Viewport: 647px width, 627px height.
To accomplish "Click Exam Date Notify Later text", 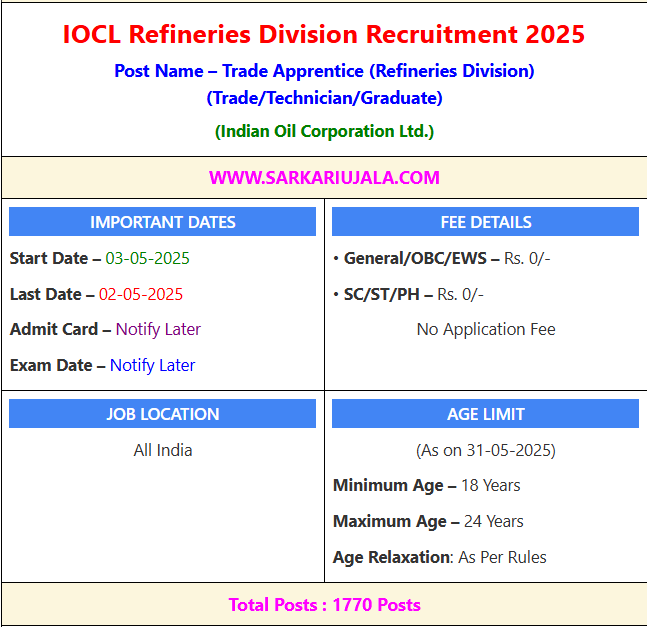I will pos(152,365).
